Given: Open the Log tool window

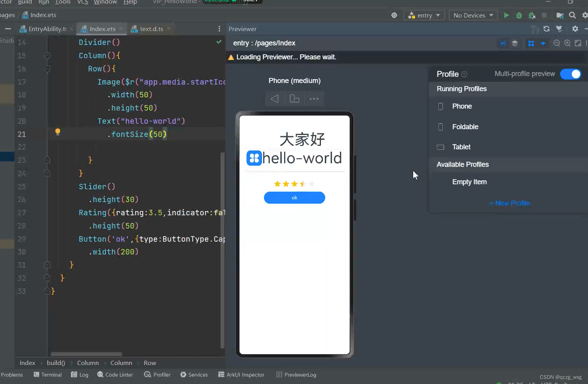Looking at the screenshot, I should (x=80, y=375).
